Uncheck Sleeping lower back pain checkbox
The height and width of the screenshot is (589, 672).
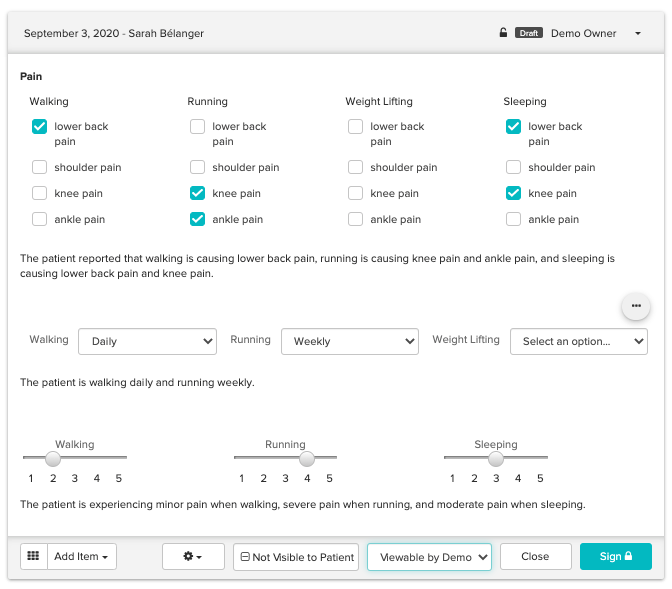pyautogui.click(x=513, y=127)
